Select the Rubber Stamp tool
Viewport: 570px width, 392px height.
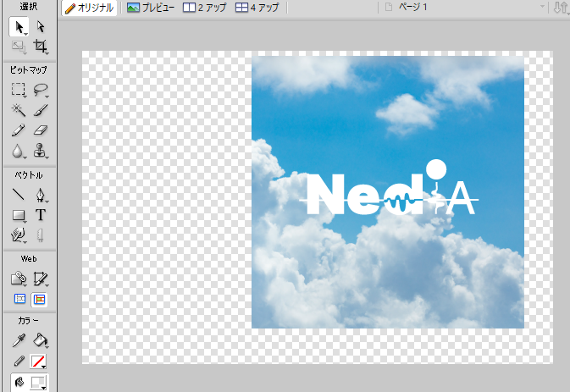(x=40, y=151)
